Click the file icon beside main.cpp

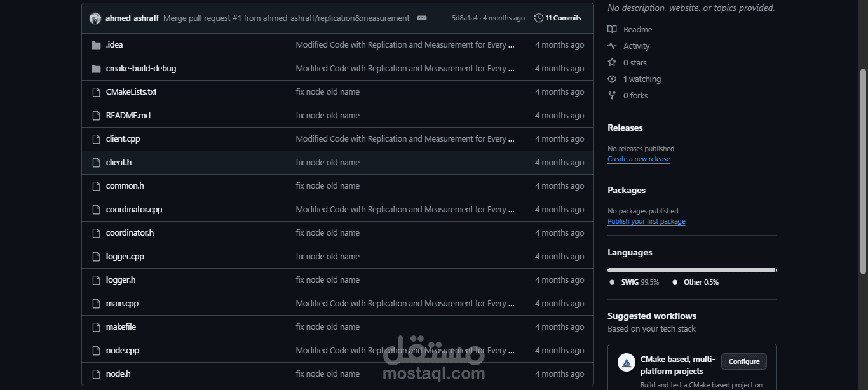tap(96, 304)
